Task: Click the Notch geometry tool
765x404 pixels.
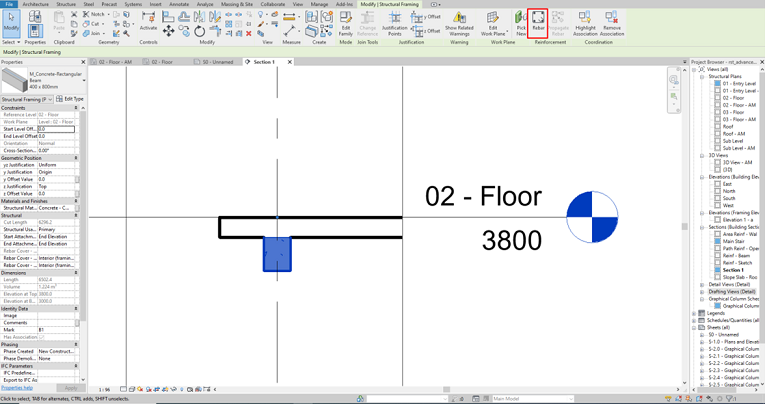Action: click(x=95, y=14)
